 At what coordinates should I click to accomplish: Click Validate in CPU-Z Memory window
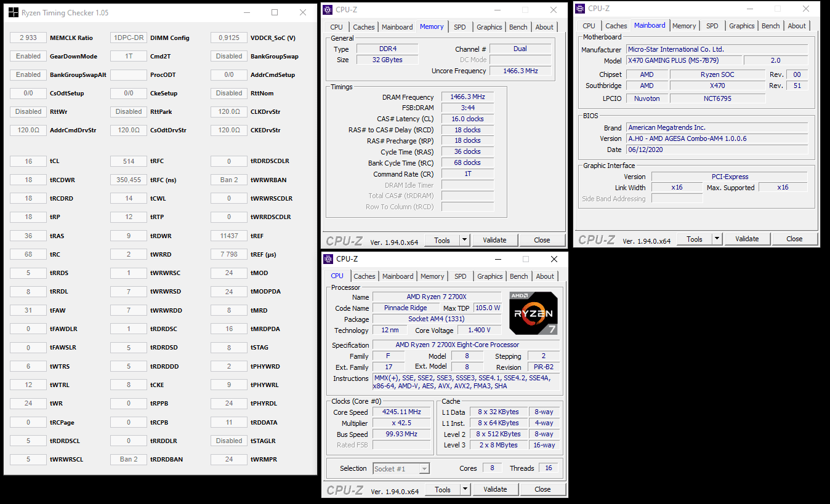tap(494, 240)
